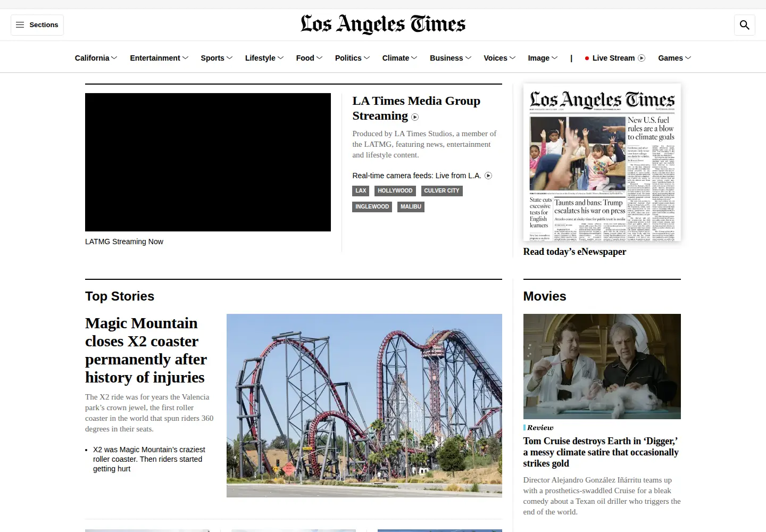Image resolution: width=766 pixels, height=532 pixels.
Task: Click the Review label above Tom Cruise headline
Action: pyautogui.click(x=540, y=428)
